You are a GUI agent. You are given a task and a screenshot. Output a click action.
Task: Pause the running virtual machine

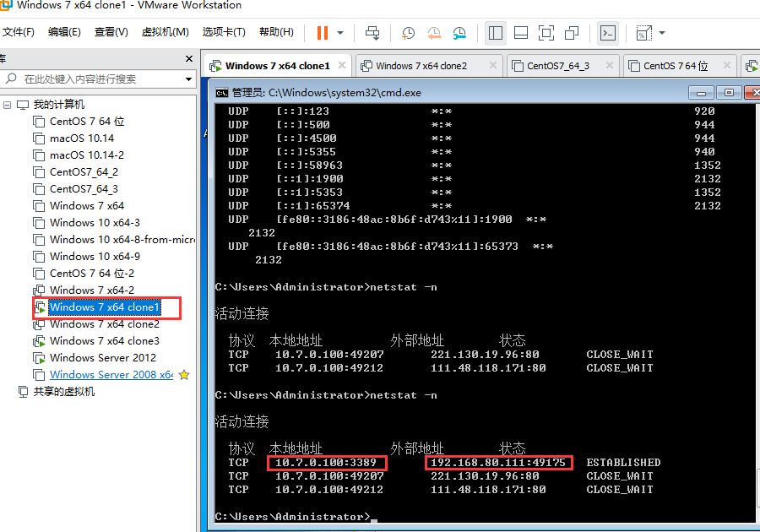coord(323,33)
